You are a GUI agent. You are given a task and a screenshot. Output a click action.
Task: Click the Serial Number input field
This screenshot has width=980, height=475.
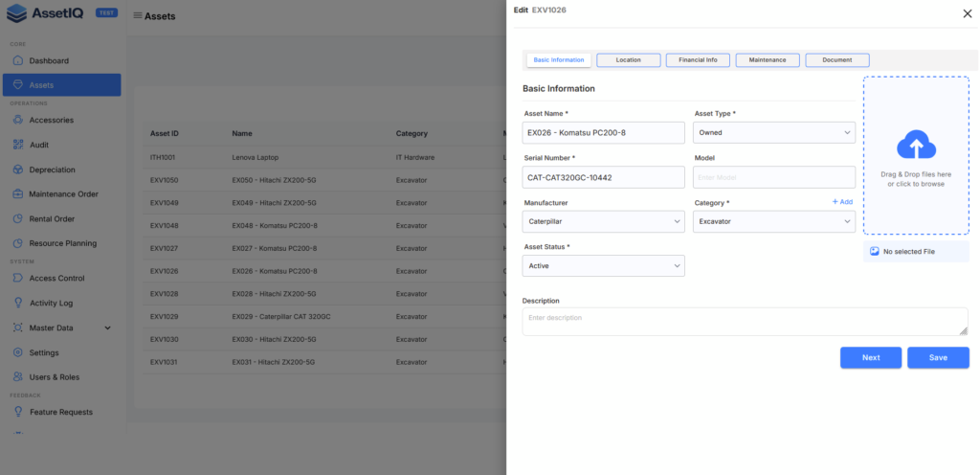(603, 177)
